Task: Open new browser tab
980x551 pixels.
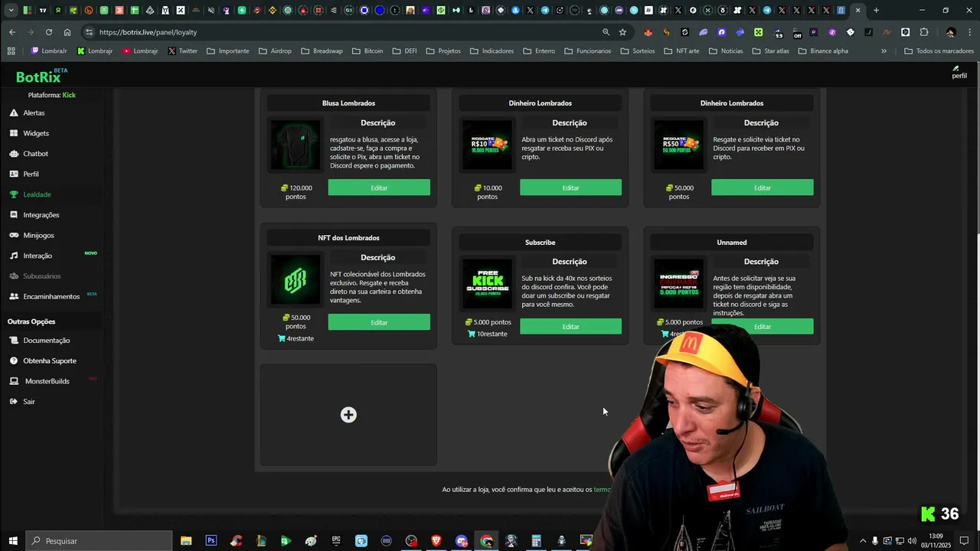Action: [876, 11]
